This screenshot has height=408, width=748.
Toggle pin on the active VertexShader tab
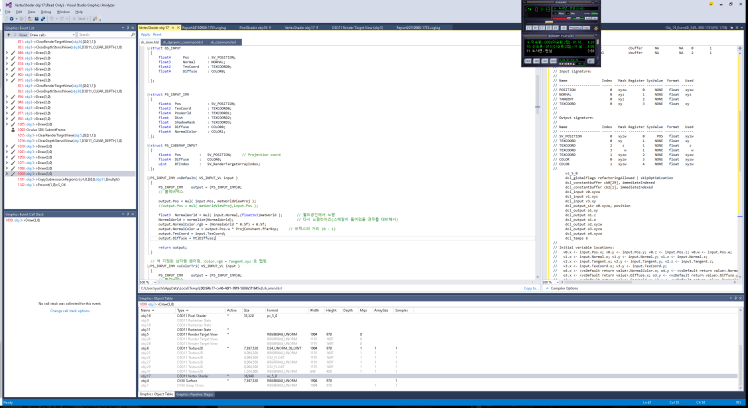(173, 28)
